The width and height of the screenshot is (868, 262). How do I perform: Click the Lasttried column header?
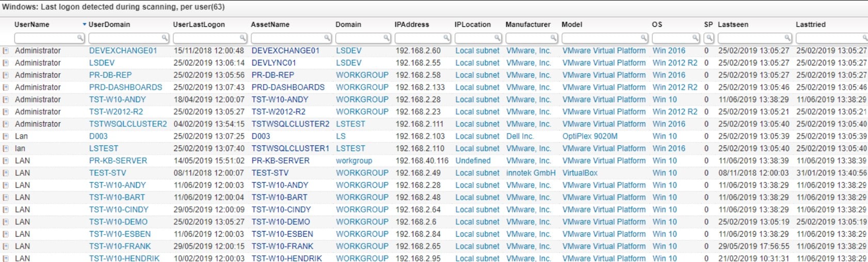811,24
